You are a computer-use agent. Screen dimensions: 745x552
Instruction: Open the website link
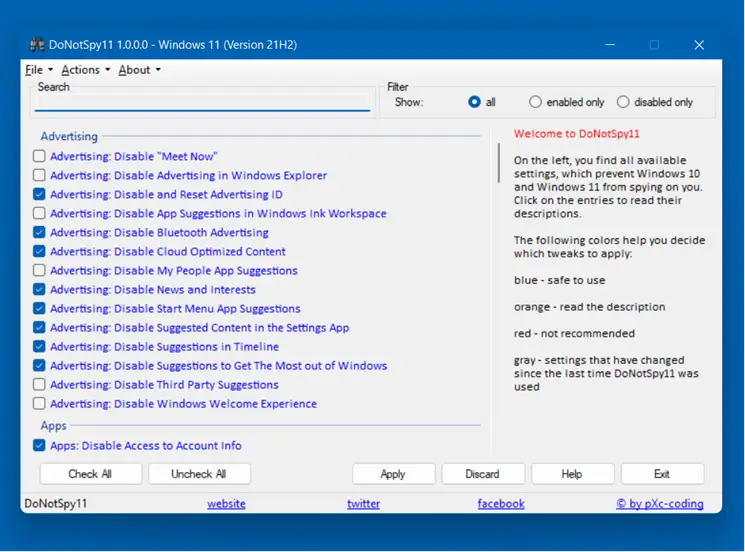point(226,504)
